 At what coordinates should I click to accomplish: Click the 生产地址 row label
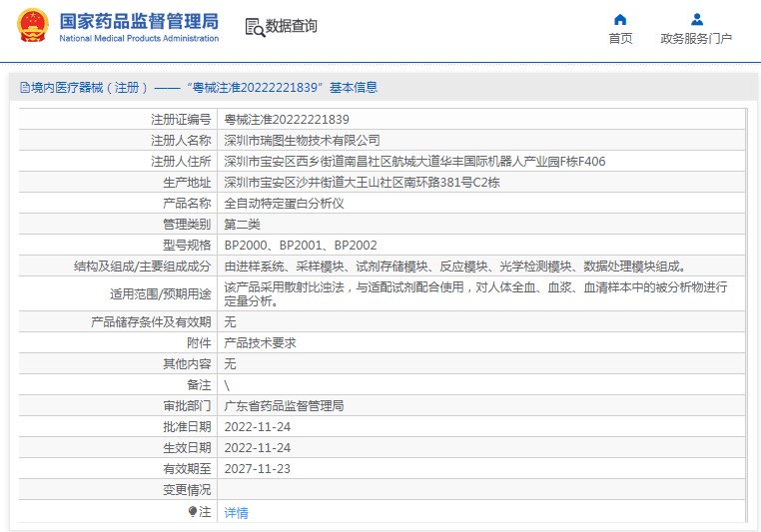coord(187,183)
